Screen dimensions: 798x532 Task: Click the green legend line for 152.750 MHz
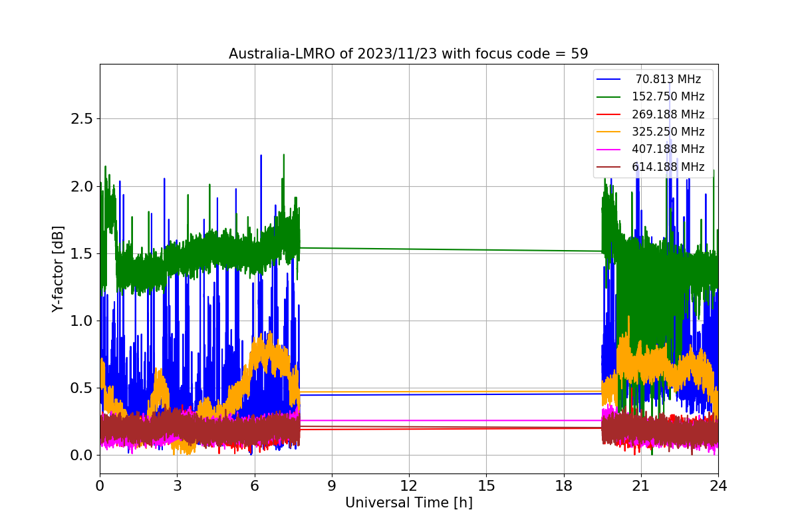tap(609, 97)
